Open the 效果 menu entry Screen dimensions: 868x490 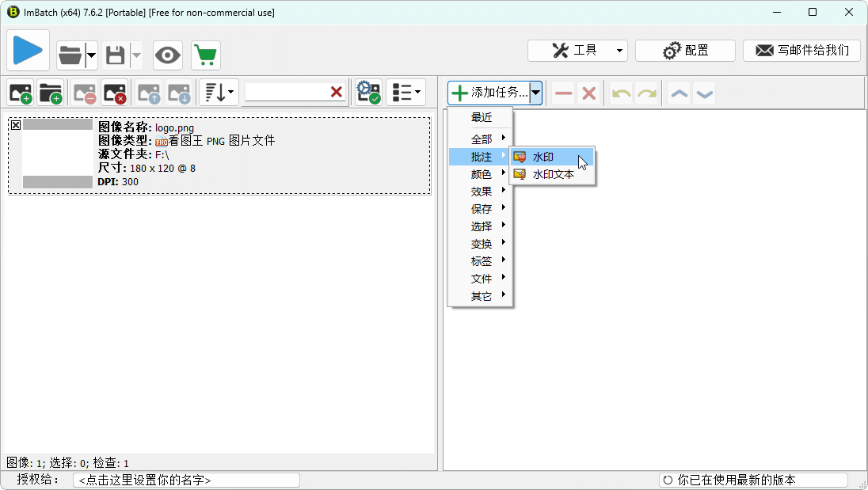[x=481, y=191]
